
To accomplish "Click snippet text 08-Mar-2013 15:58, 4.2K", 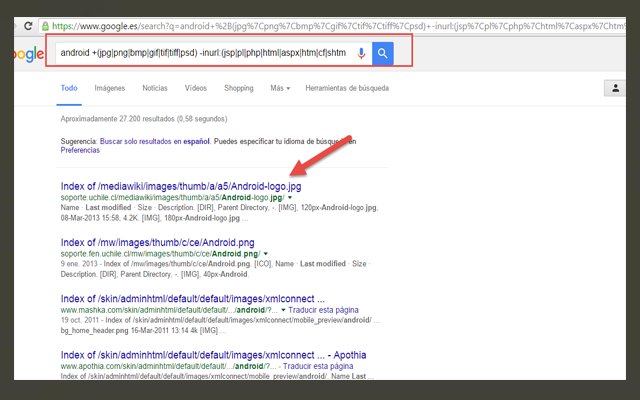I will (x=100, y=218).
